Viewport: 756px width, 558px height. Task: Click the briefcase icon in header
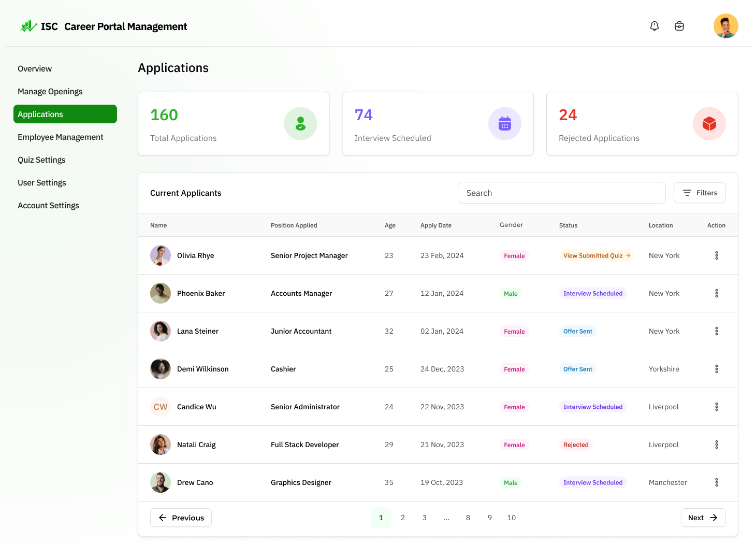(x=679, y=26)
